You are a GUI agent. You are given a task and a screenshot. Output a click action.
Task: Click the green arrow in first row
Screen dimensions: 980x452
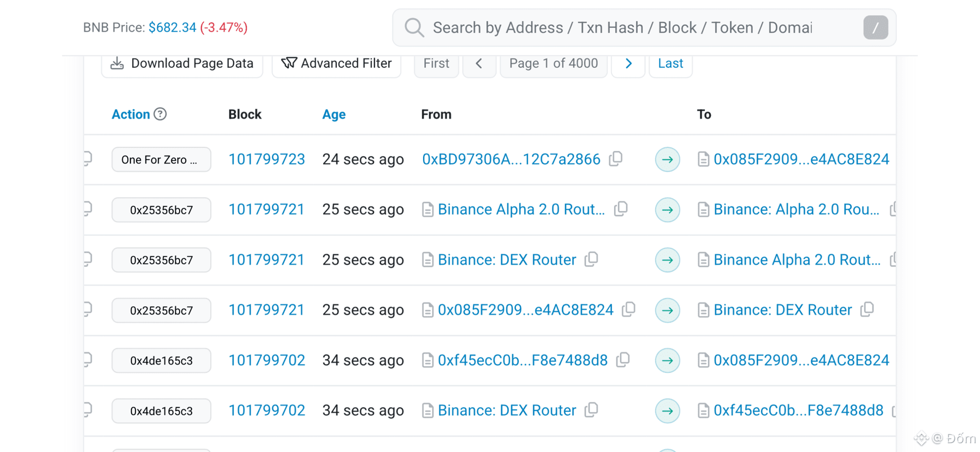[667, 159]
